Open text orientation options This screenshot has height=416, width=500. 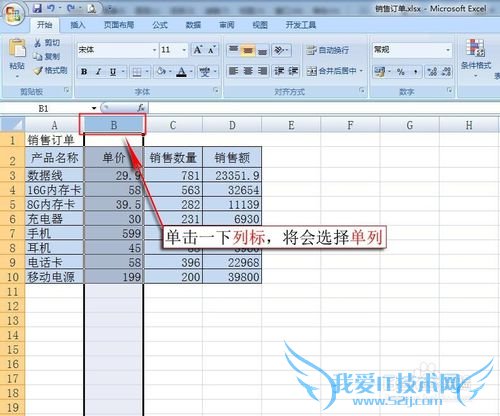pos(281,50)
